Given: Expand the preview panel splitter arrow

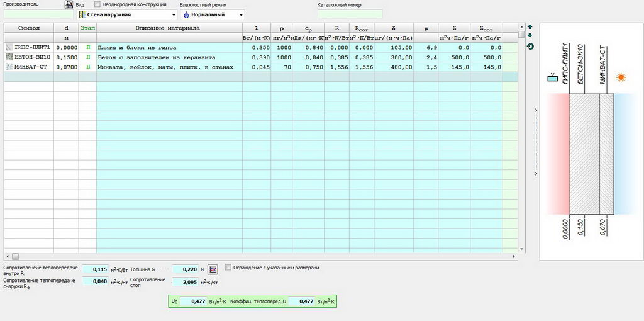Looking at the screenshot, I should click(x=536, y=110).
